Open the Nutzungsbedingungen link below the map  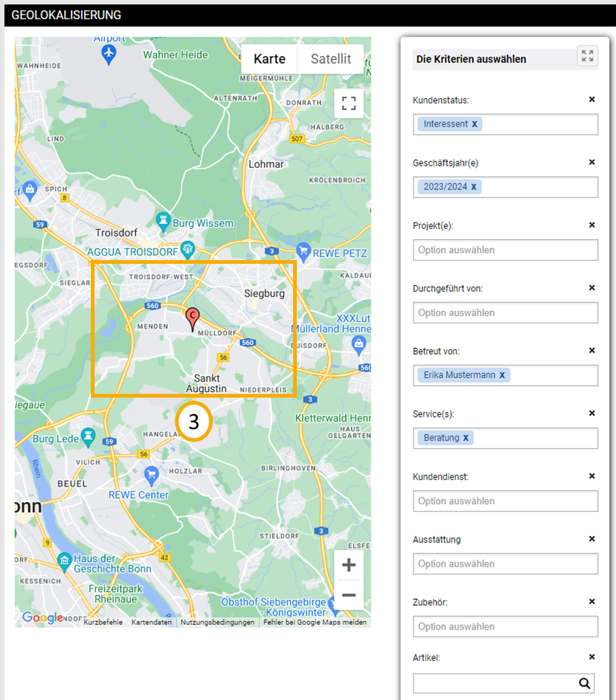(x=217, y=622)
